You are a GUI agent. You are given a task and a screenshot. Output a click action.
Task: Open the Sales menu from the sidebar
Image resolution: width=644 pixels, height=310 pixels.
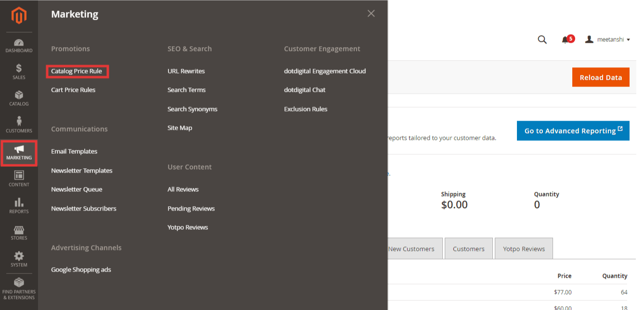click(x=19, y=71)
